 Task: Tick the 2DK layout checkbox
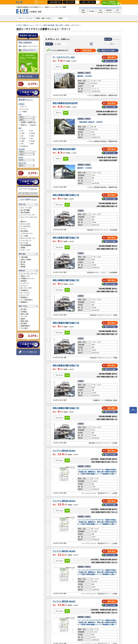click(30, 136)
